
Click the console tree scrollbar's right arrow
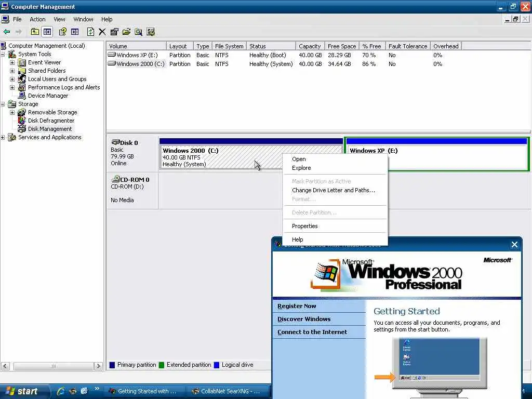pos(98,366)
